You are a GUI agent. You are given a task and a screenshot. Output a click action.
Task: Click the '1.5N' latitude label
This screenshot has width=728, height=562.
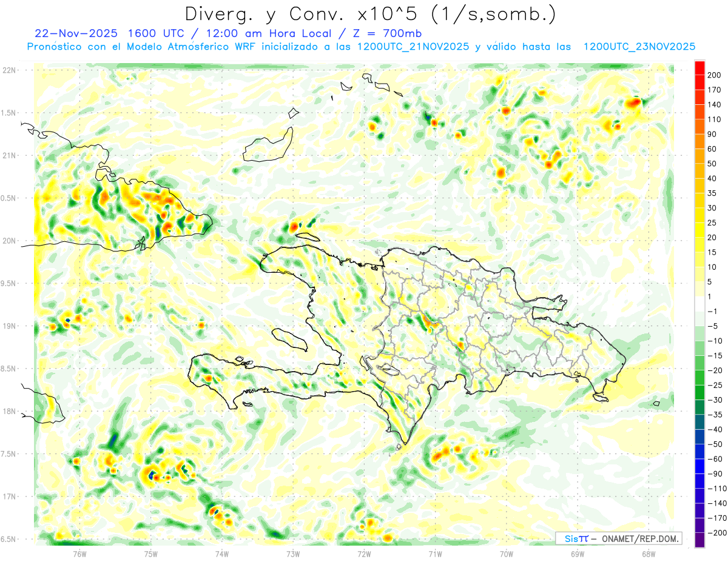(9, 113)
